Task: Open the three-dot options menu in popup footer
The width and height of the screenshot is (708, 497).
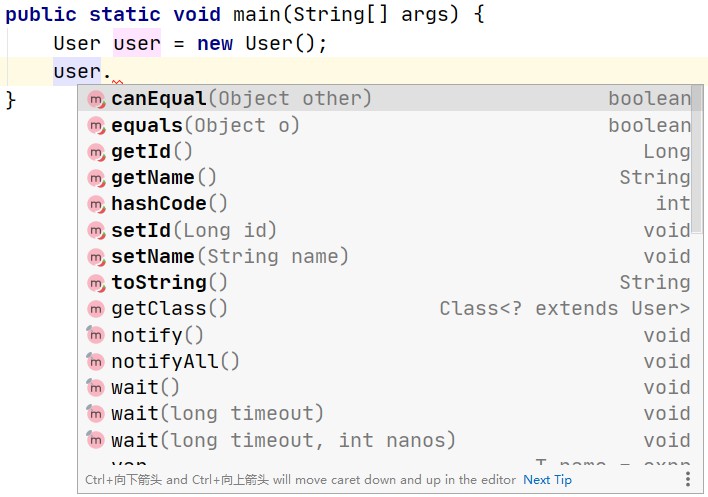Action: (x=688, y=480)
